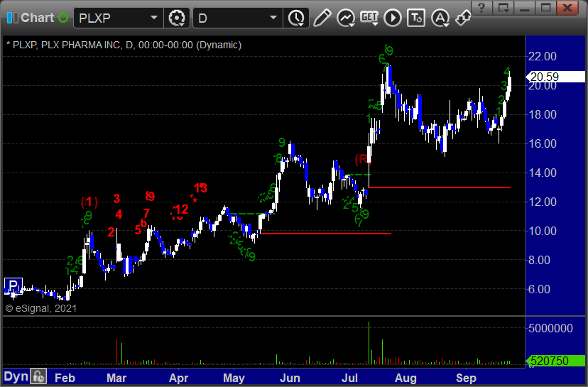The width and height of the screenshot is (588, 387).
Task: Click the 5000000 volume axis label
Action: click(x=550, y=329)
